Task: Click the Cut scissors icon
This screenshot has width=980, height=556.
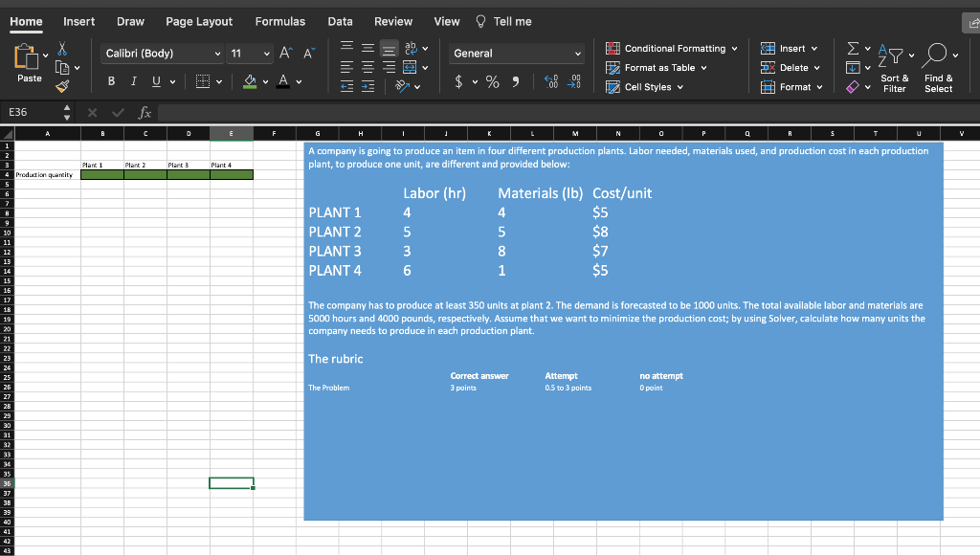Action: click(61, 48)
